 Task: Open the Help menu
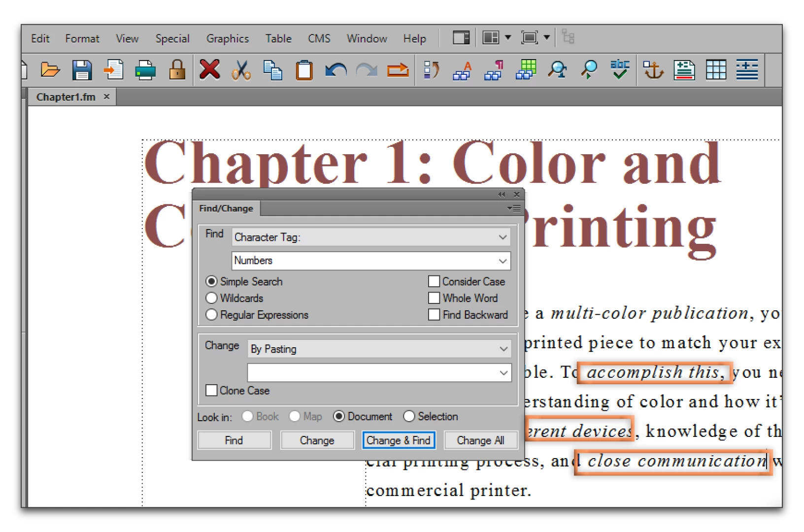coord(415,38)
